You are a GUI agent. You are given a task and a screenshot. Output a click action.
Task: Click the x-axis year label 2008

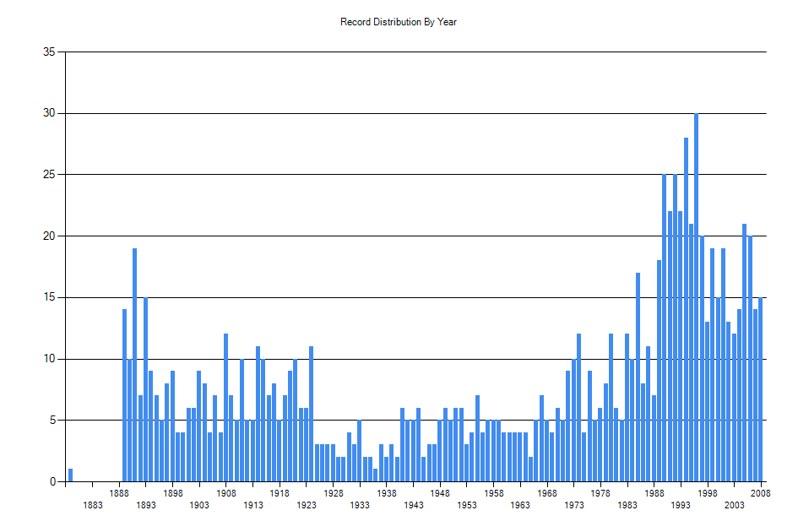[x=761, y=493]
